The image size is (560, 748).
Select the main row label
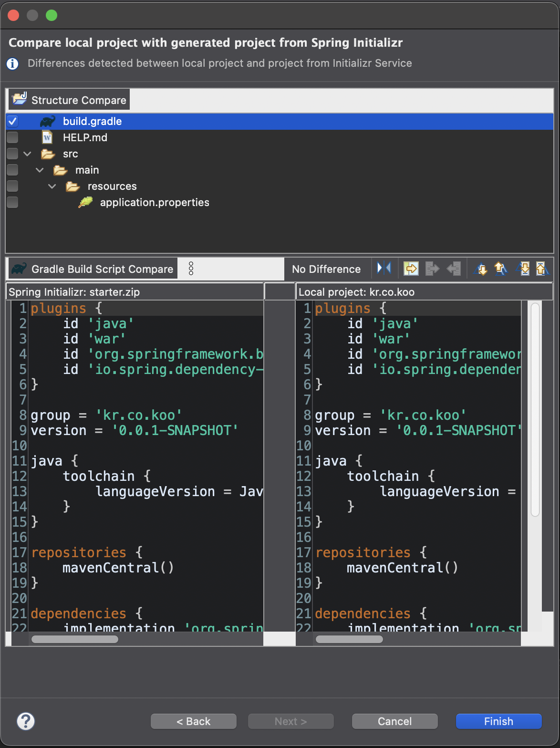[x=87, y=170]
